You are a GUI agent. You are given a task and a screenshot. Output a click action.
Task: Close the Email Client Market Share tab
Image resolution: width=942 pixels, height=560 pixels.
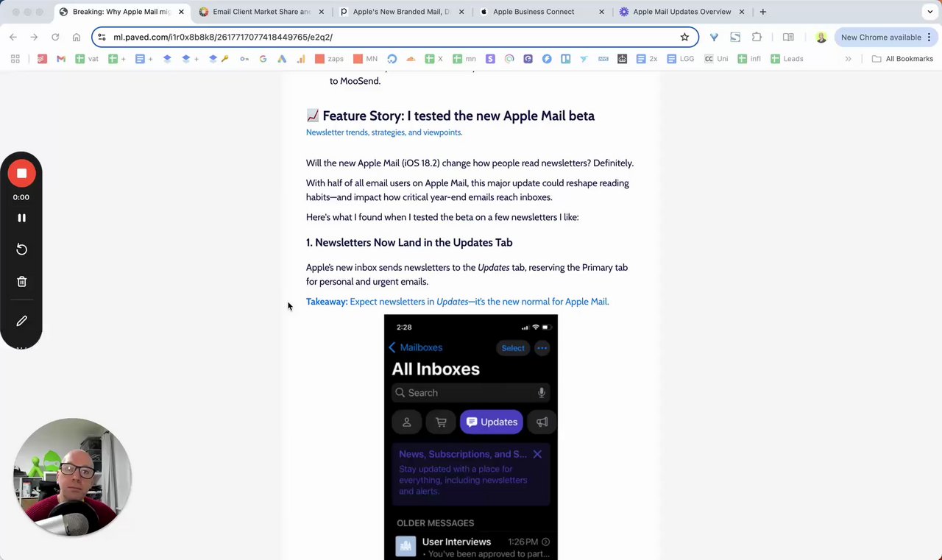click(x=322, y=12)
